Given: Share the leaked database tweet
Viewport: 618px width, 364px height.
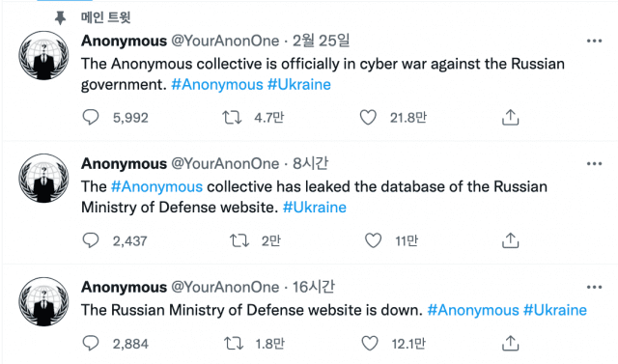Looking at the screenshot, I should pyautogui.click(x=511, y=239).
